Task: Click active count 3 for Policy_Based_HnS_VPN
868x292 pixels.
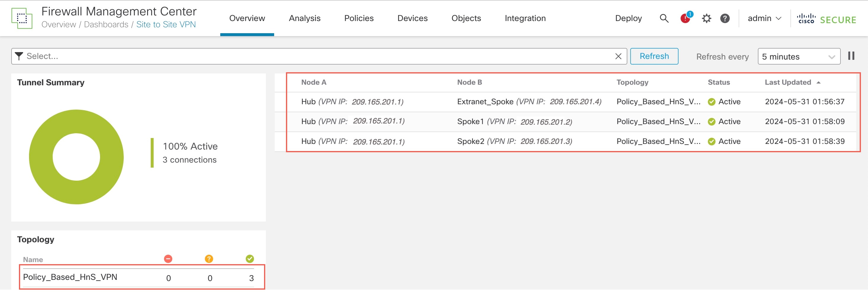Action: point(251,278)
